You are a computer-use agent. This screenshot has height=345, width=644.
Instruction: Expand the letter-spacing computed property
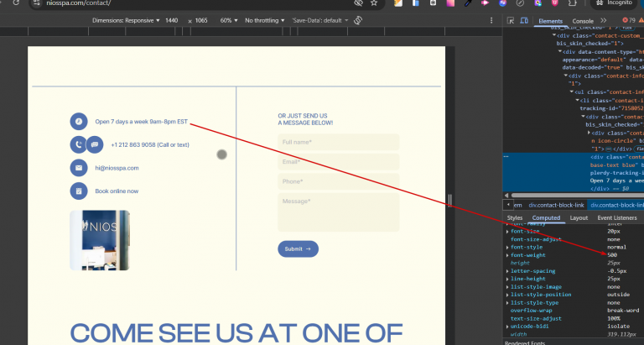[507, 271]
